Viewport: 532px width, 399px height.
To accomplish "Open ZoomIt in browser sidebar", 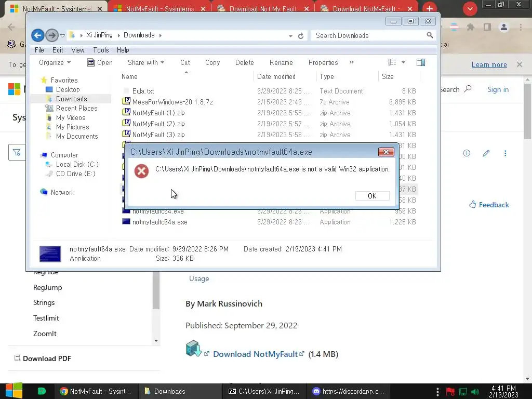I will (45, 334).
